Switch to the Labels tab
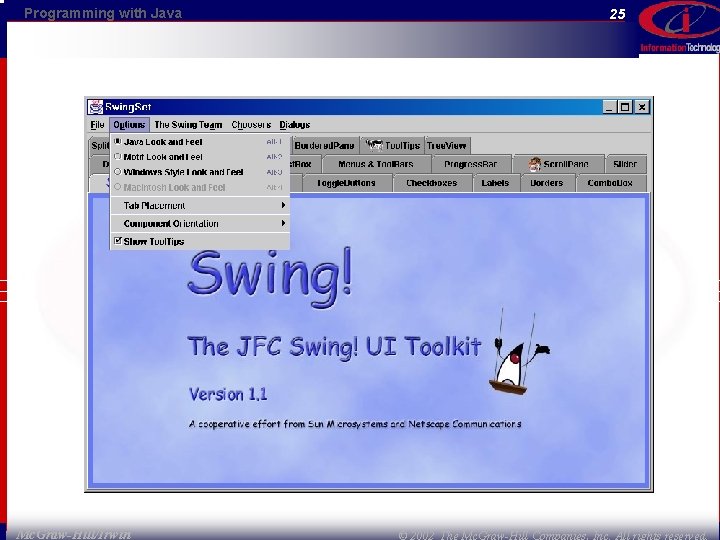720x540 pixels. 495,183
